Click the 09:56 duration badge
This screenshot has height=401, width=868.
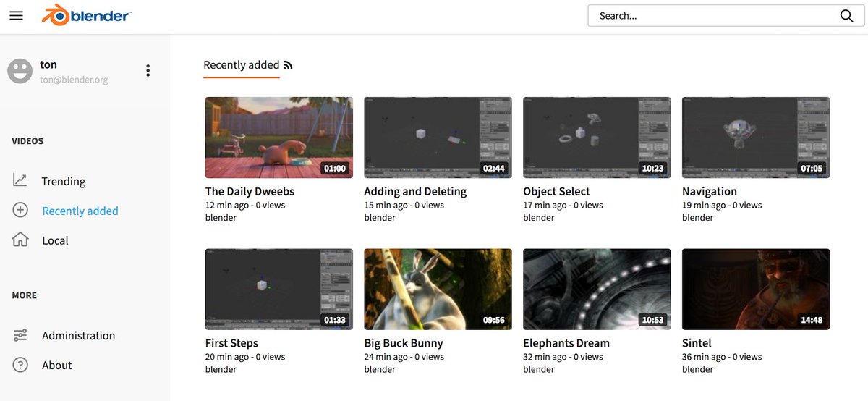pos(493,320)
